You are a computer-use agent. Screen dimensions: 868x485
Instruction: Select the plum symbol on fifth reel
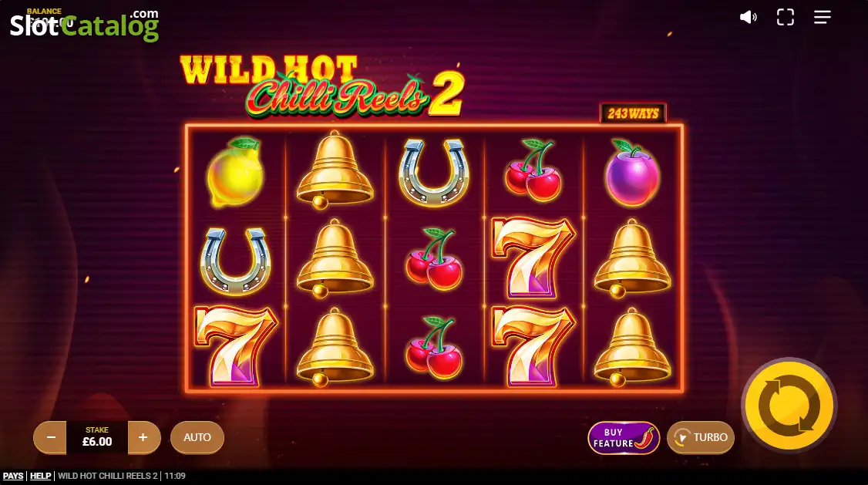(632, 173)
